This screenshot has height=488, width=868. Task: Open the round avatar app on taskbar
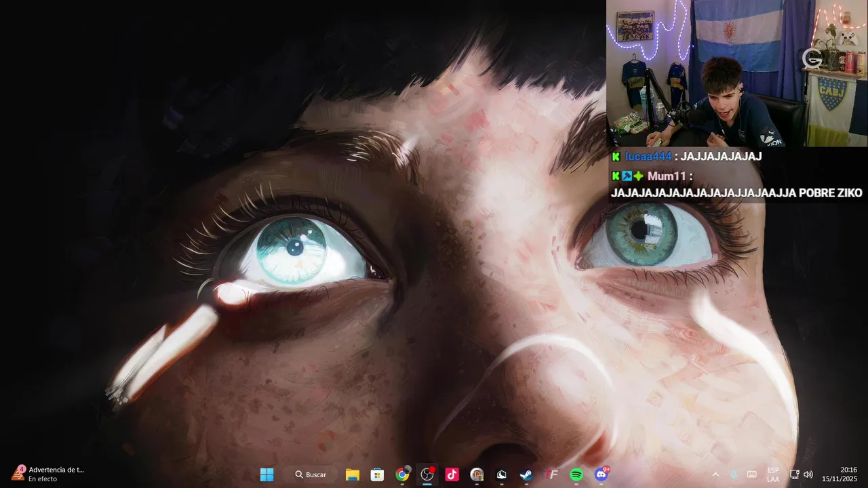pos(477,474)
